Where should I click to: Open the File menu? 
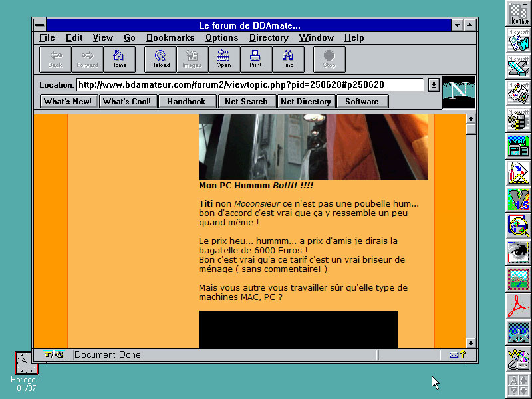coord(47,38)
